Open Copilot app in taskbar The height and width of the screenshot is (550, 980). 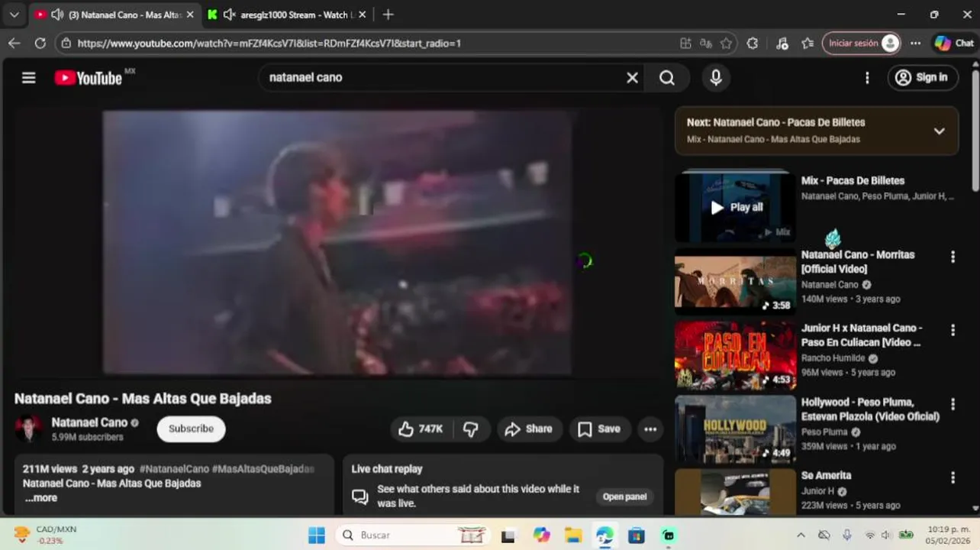click(541, 535)
